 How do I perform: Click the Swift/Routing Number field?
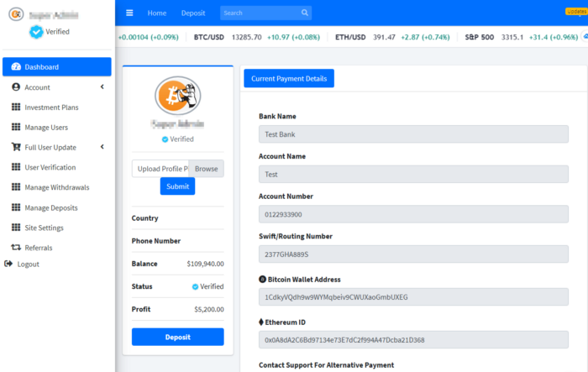point(413,254)
